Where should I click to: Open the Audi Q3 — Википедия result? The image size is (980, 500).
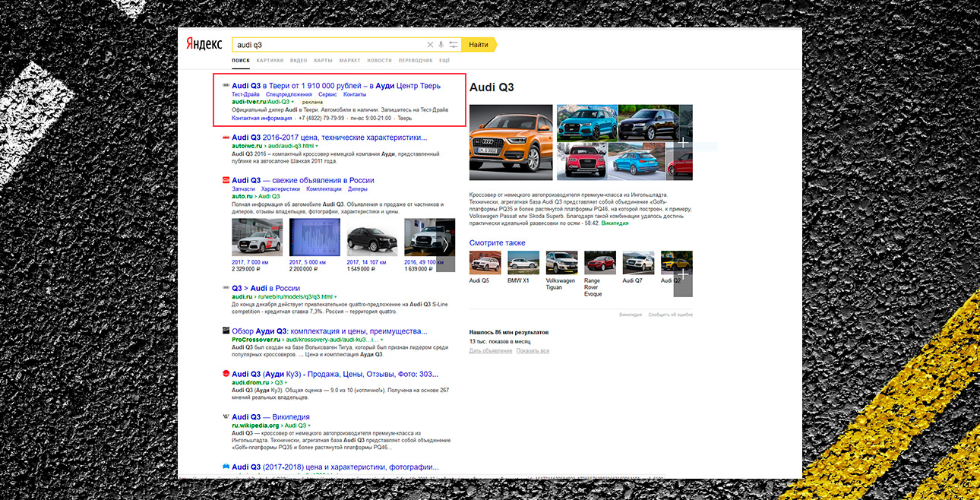click(x=270, y=417)
